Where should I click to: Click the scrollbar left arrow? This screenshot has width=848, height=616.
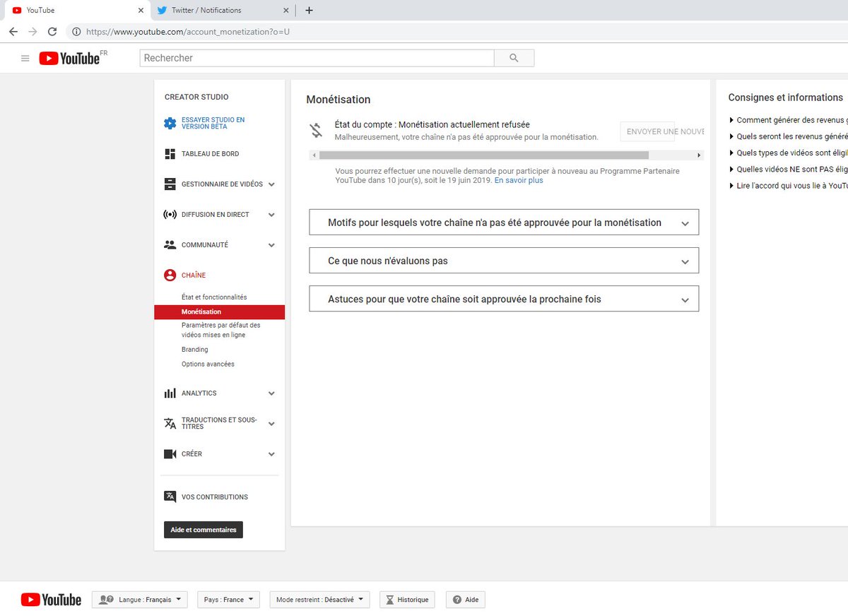pyautogui.click(x=313, y=155)
